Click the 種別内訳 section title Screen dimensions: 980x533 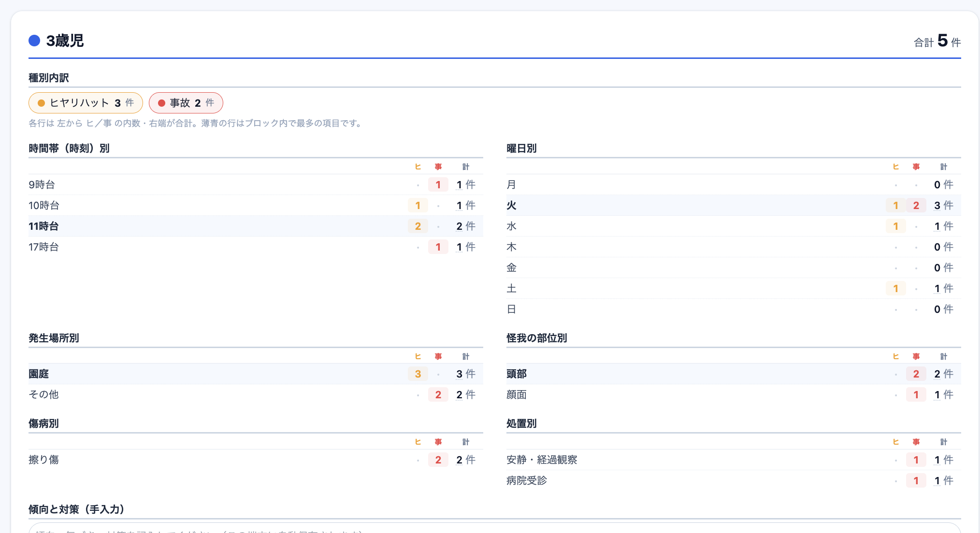49,78
